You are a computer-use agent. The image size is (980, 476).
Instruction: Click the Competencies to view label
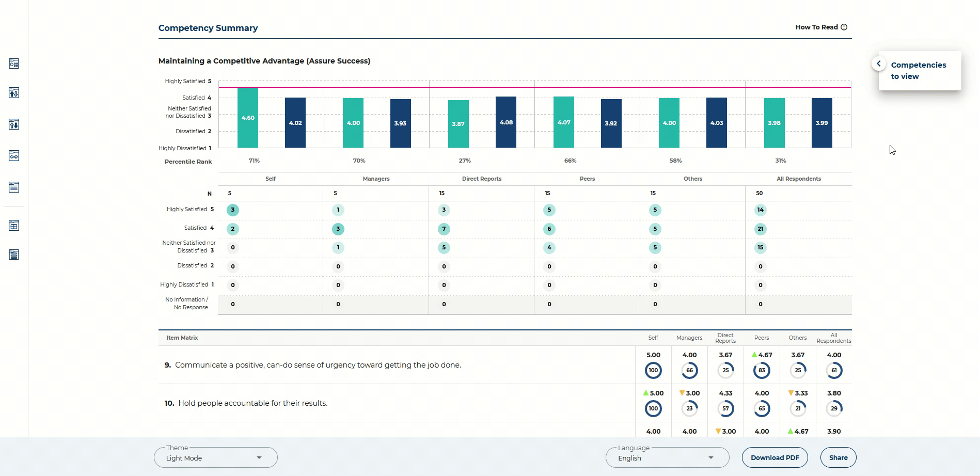[919, 71]
